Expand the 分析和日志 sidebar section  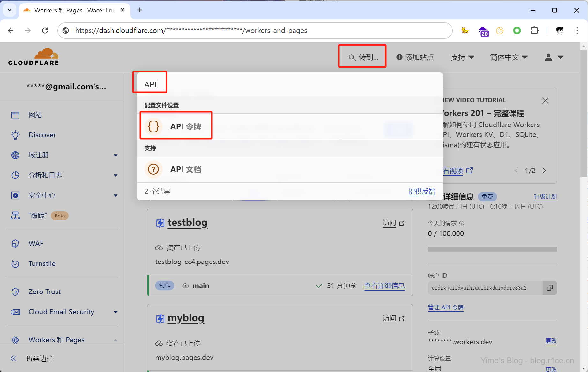[x=115, y=175]
